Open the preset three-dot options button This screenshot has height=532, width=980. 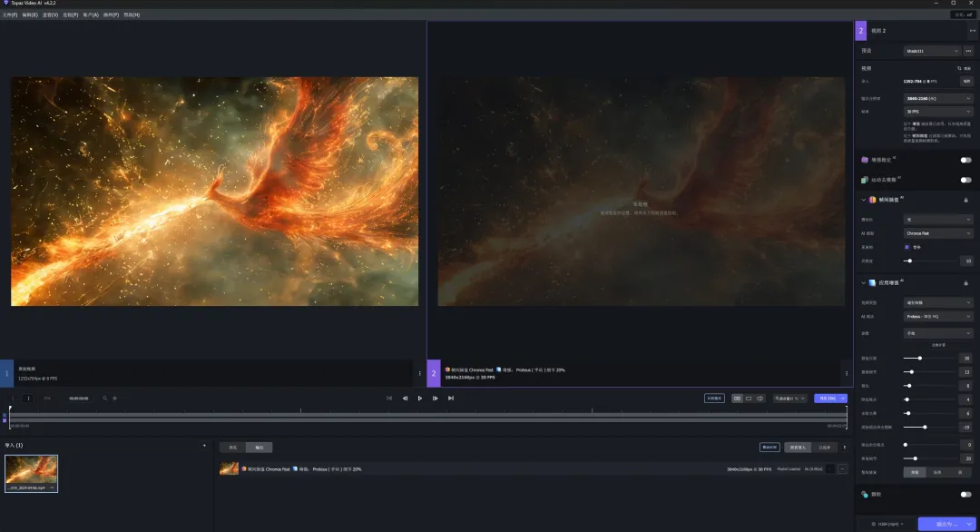968,51
